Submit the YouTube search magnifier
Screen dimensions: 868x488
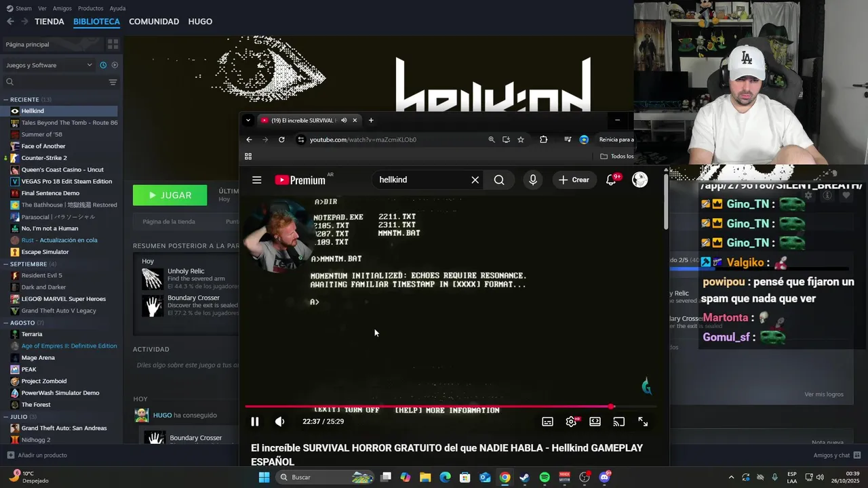[x=499, y=180]
